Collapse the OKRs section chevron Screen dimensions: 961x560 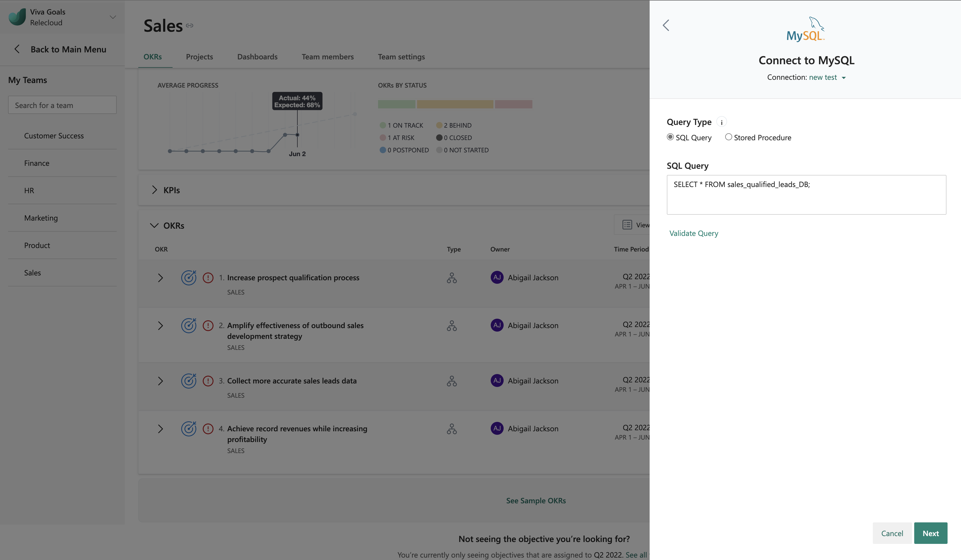point(154,225)
